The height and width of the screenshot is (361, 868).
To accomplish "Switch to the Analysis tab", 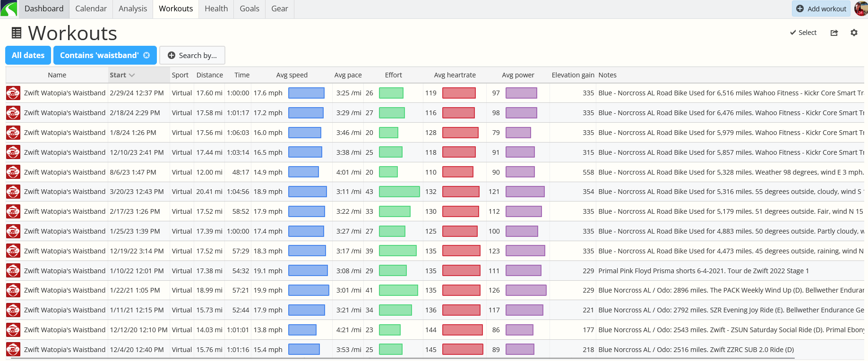I will [x=133, y=8].
